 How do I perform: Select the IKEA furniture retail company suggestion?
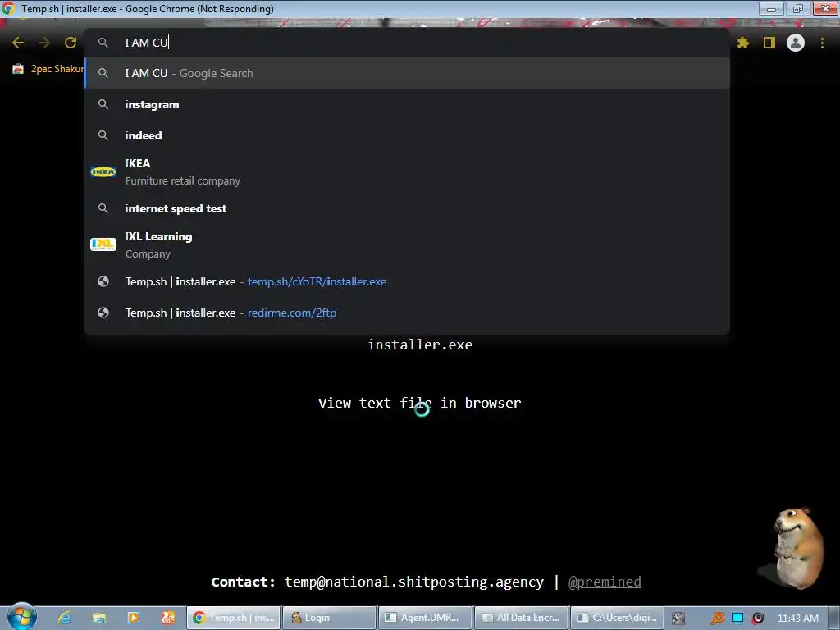tap(407, 172)
